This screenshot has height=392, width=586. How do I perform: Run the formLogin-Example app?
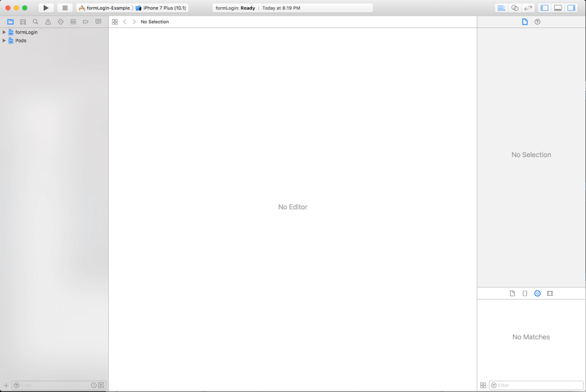46,8
